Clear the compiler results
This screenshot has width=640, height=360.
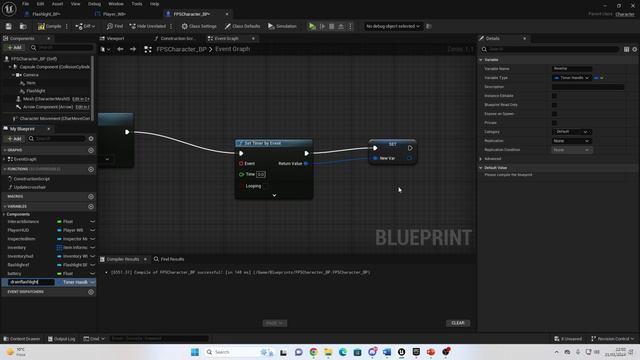tap(458, 323)
